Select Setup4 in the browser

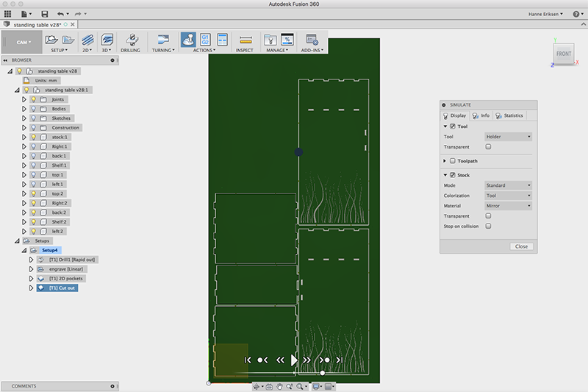(49, 250)
